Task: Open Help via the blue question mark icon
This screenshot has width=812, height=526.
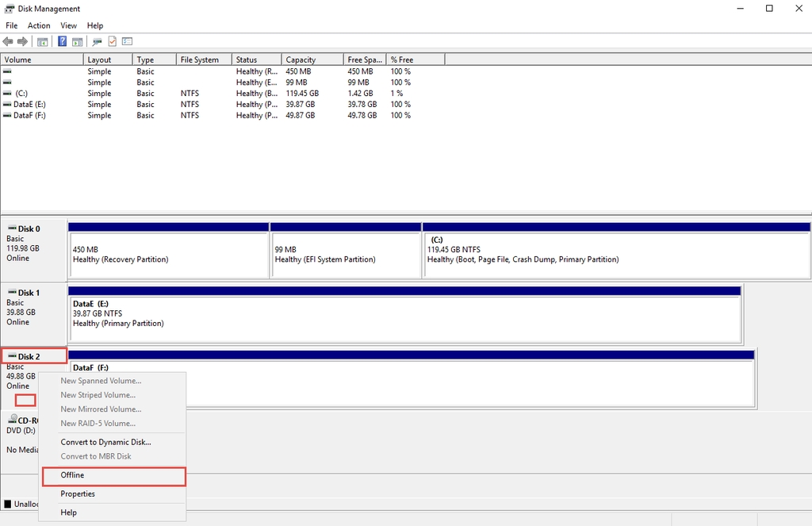Action: (x=63, y=41)
